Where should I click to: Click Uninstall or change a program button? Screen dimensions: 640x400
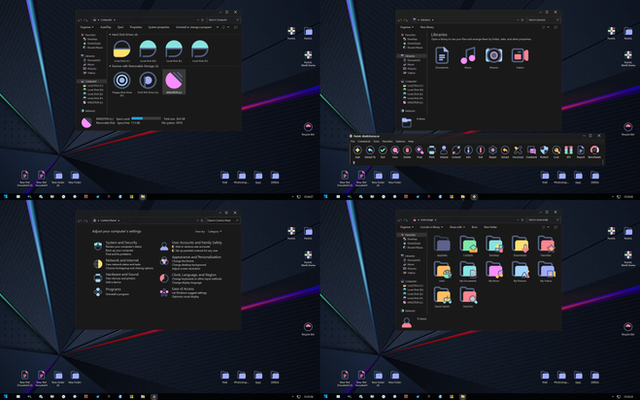194,27
